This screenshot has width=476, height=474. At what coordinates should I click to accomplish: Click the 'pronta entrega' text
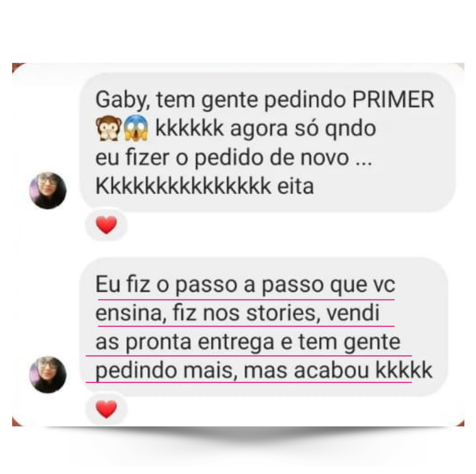tap(202, 343)
